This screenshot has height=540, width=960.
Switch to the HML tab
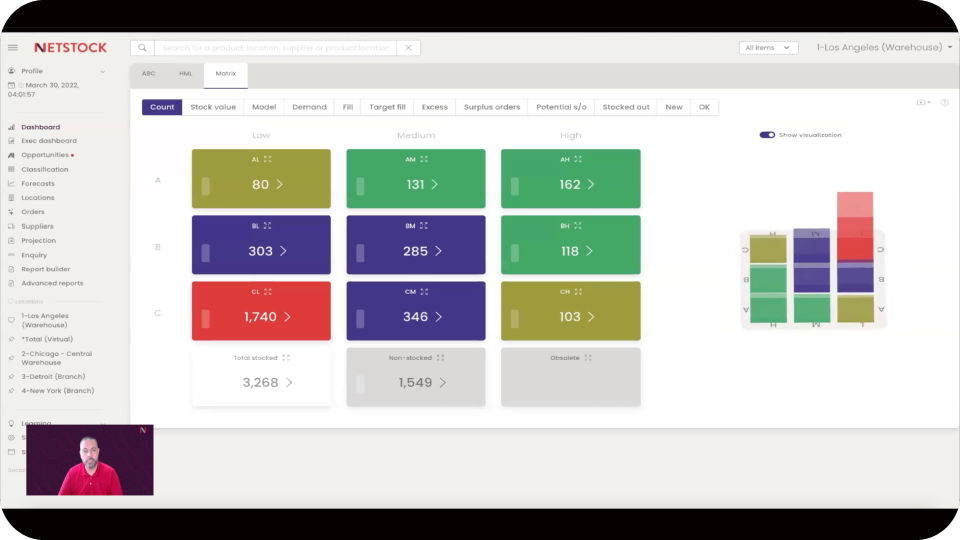pos(186,73)
